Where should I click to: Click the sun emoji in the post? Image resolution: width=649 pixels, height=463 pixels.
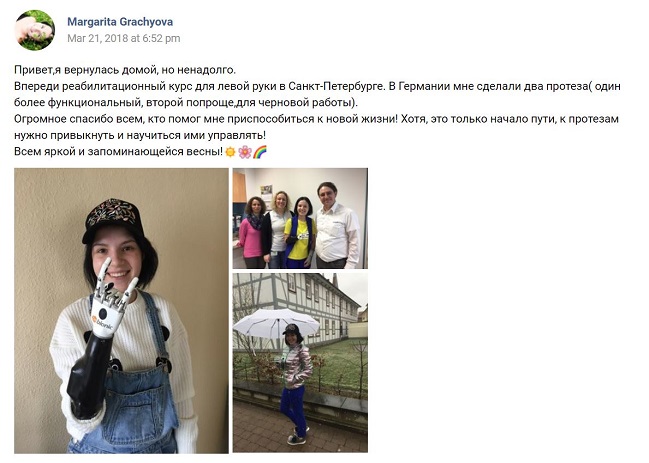pyautogui.click(x=231, y=152)
